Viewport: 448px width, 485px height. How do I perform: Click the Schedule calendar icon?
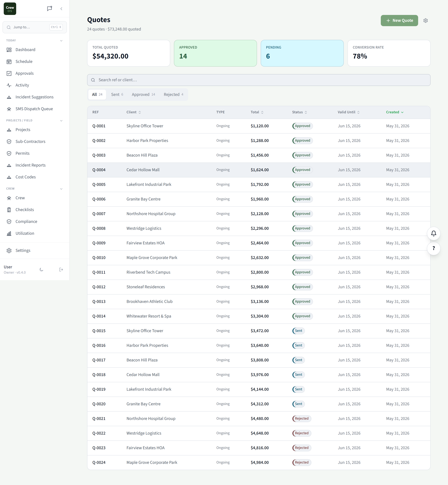[x=9, y=62]
